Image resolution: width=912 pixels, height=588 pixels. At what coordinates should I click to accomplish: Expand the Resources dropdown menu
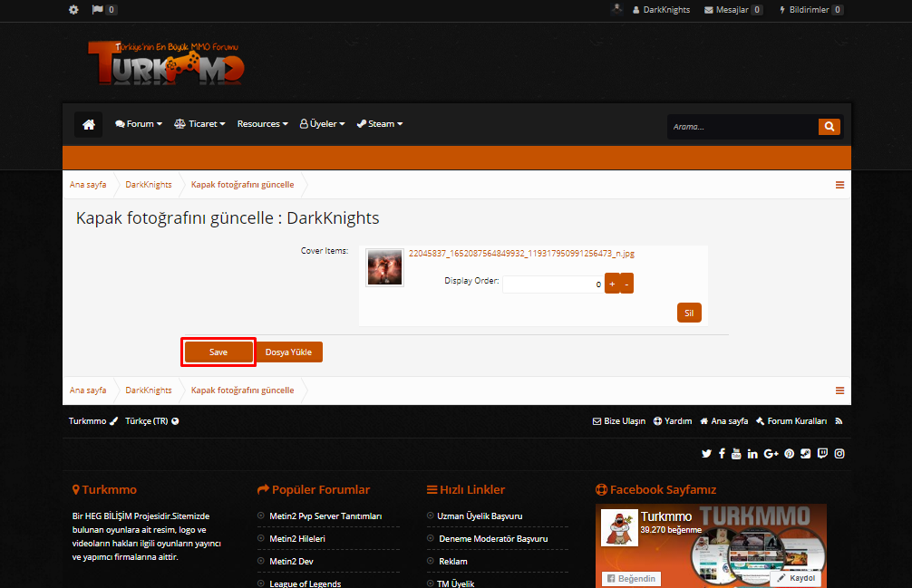(x=262, y=124)
